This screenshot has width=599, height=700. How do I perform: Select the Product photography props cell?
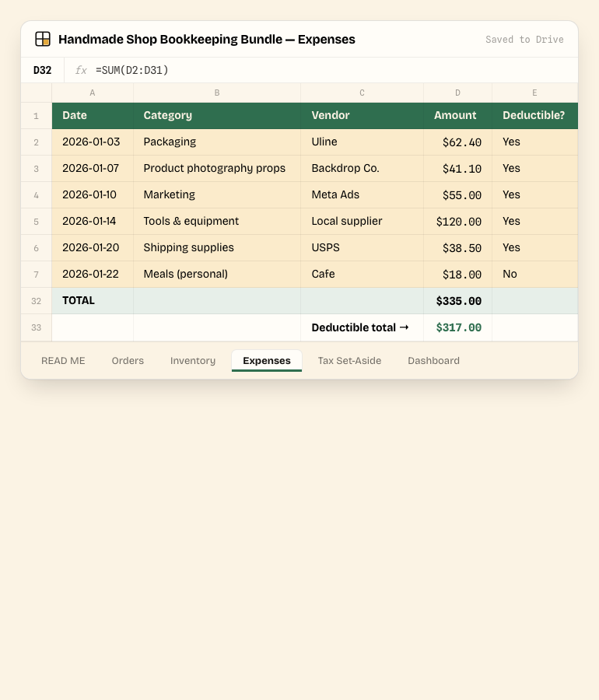click(x=217, y=168)
